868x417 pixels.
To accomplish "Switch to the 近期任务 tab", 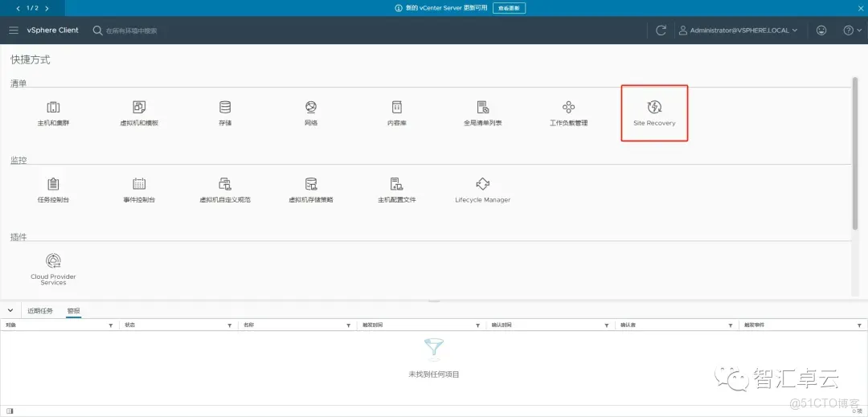I will point(40,311).
